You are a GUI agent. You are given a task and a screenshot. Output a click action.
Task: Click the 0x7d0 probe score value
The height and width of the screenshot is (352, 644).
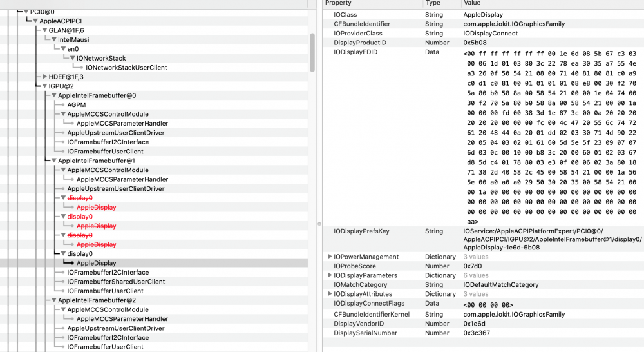point(472,266)
